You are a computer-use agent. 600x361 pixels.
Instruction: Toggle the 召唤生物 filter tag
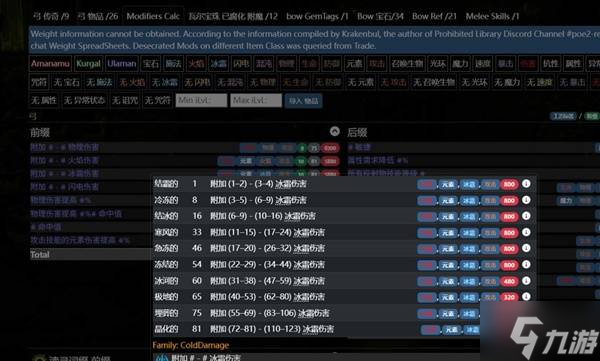pyautogui.click(x=407, y=64)
